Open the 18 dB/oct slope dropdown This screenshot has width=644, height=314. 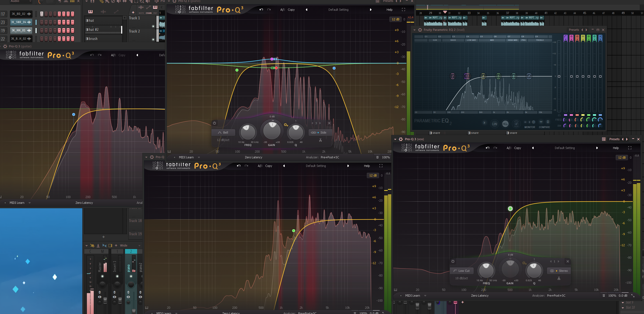(x=461, y=278)
